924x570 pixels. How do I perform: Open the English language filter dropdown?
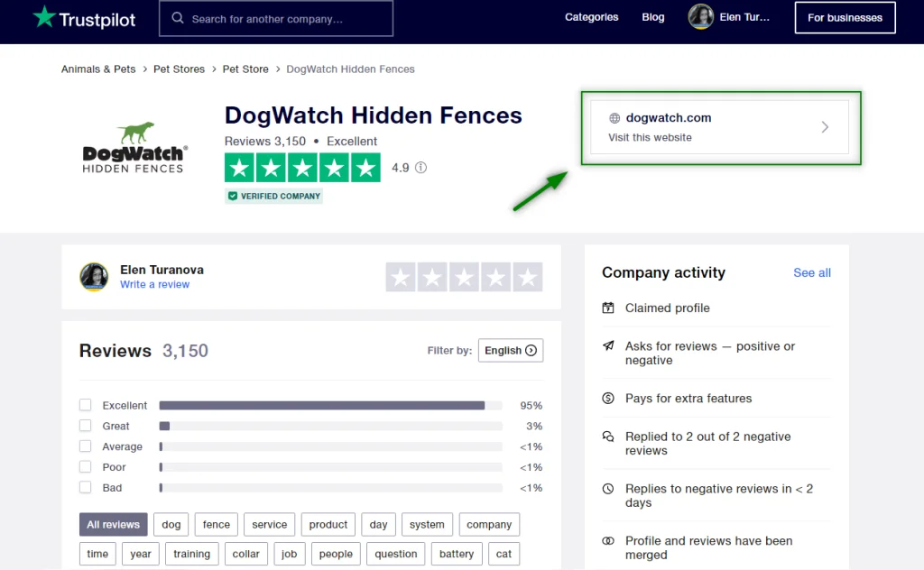511,350
